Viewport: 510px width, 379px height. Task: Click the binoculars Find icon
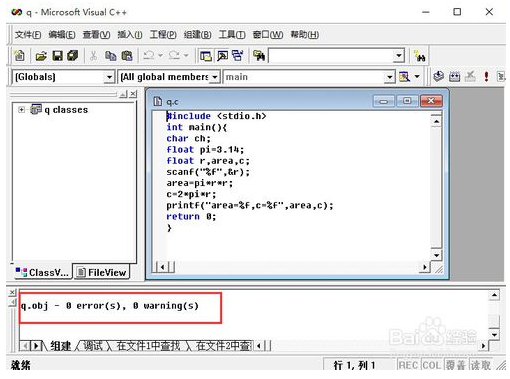click(x=420, y=56)
